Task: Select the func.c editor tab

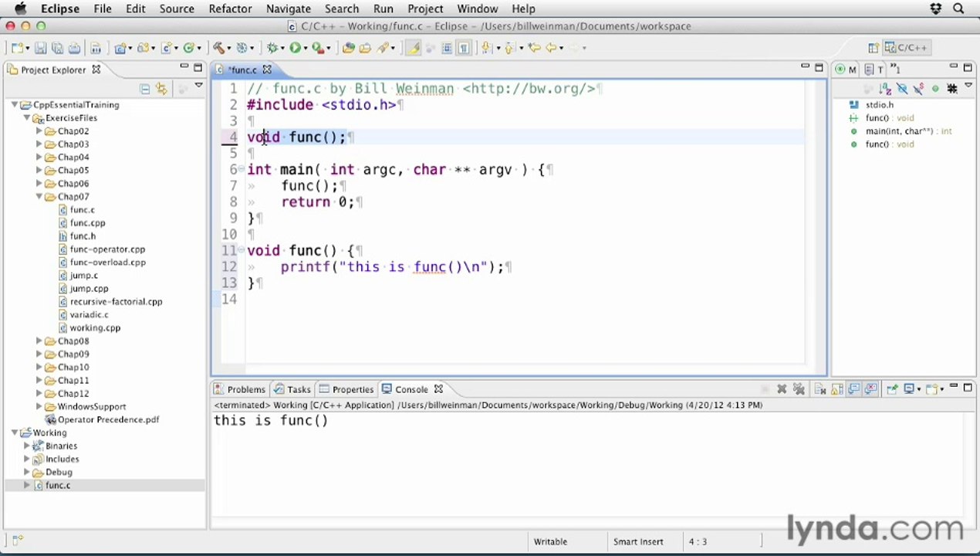Action: pos(243,69)
